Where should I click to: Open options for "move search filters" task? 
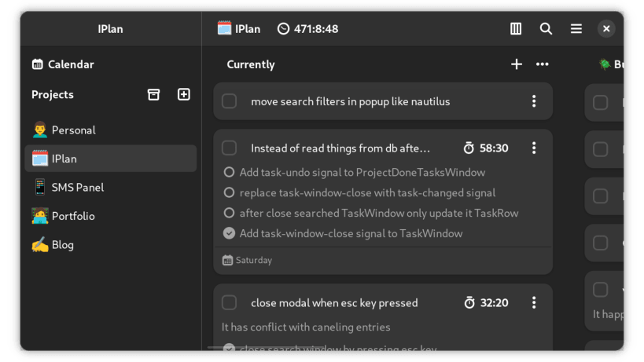(534, 101)
